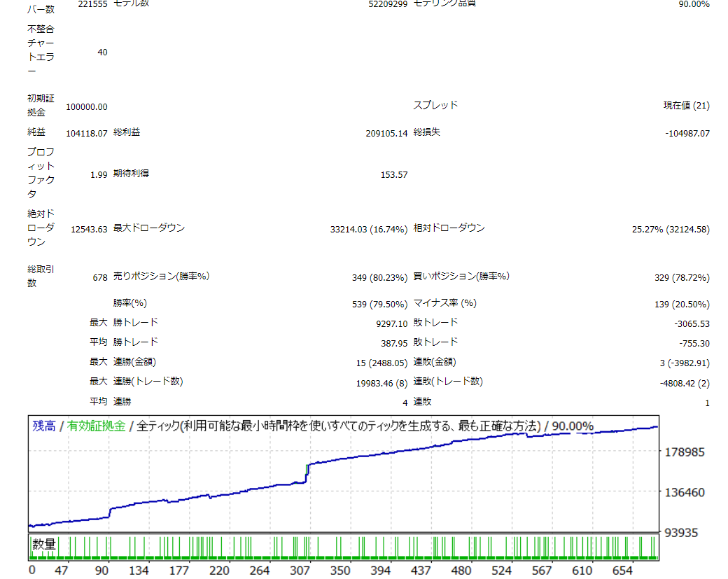Click the green 有効証拠金 legend label
The image size is (728, 579).
97,426
